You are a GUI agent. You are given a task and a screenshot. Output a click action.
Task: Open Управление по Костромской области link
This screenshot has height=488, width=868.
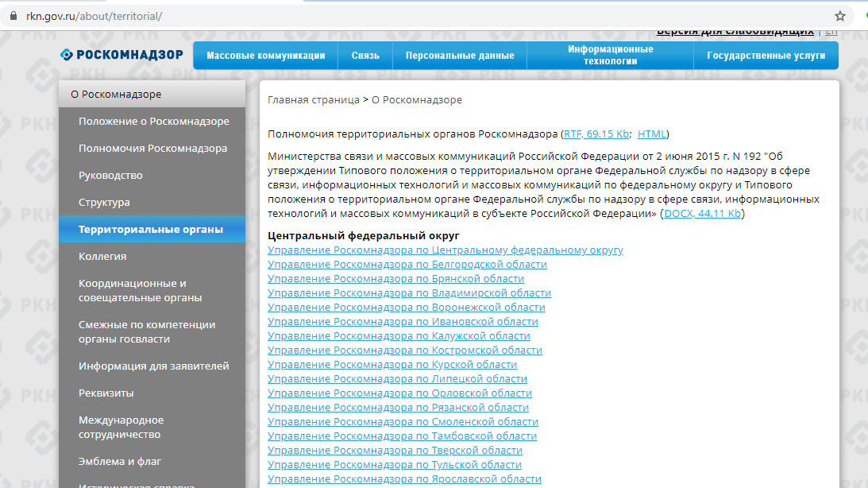point(405,351)
